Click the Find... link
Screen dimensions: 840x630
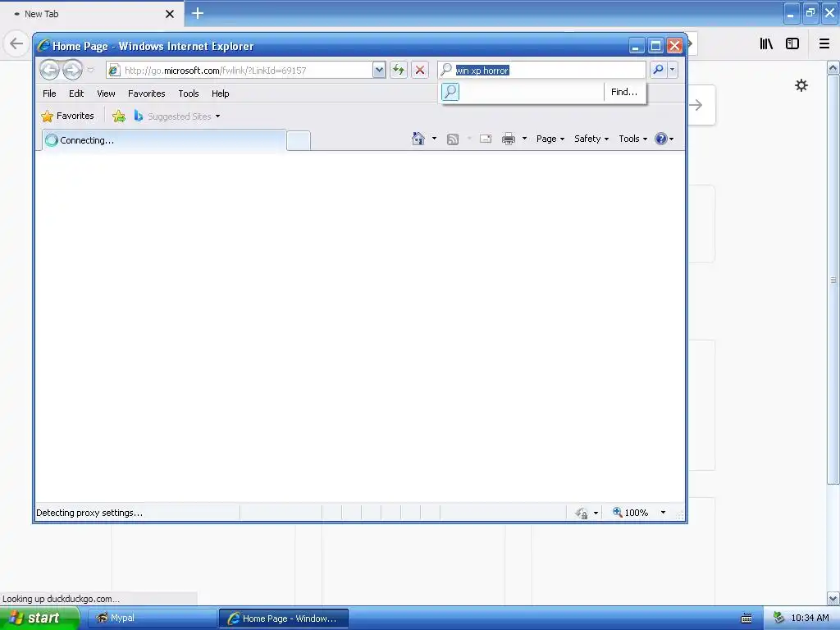(x=624, y=92)
